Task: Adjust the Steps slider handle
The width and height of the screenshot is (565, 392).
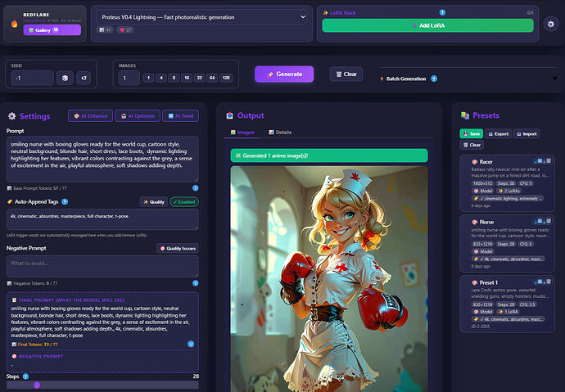Action: 37,385
